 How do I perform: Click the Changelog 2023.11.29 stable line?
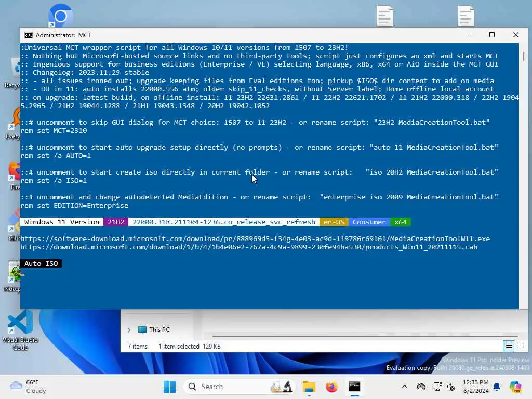(x=85, y=73)
